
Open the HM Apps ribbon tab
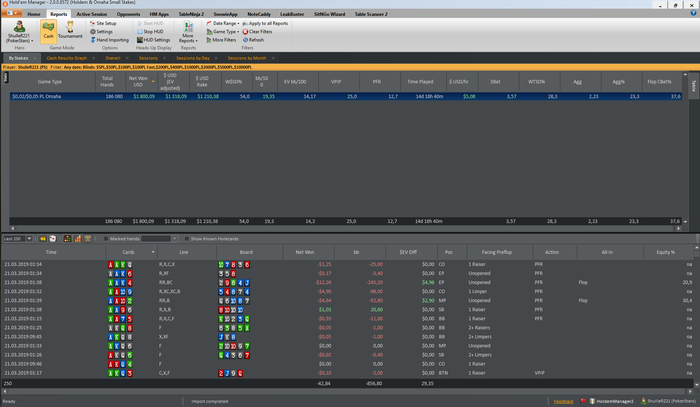(159, 14)
